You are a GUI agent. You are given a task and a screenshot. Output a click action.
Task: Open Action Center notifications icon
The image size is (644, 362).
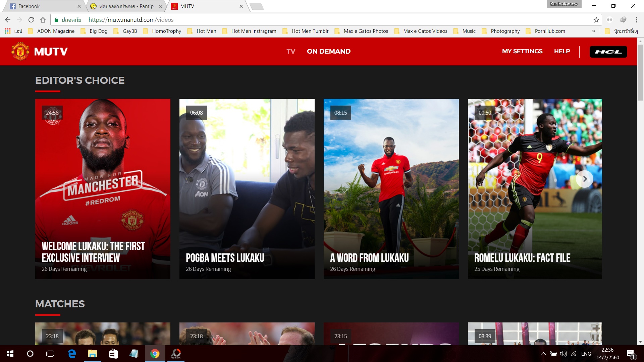point(631,354)
